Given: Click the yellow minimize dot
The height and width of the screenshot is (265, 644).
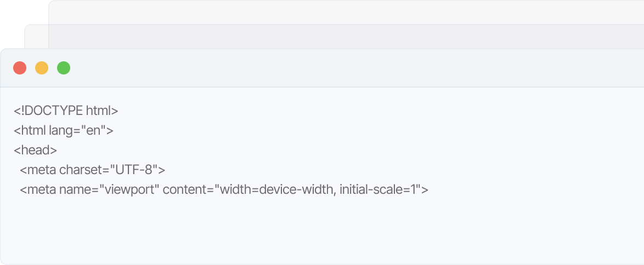Looking at the screenshot, I should (x=42, y=68).
